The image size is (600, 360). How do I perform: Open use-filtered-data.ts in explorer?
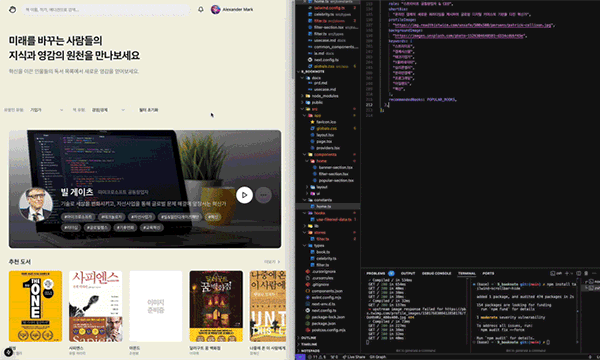(334, 220)
